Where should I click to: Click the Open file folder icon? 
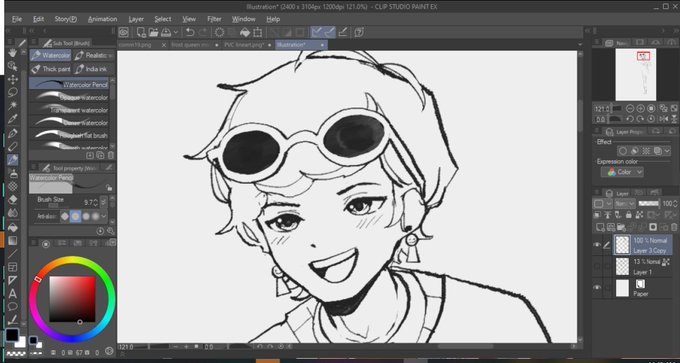[153, 32]
